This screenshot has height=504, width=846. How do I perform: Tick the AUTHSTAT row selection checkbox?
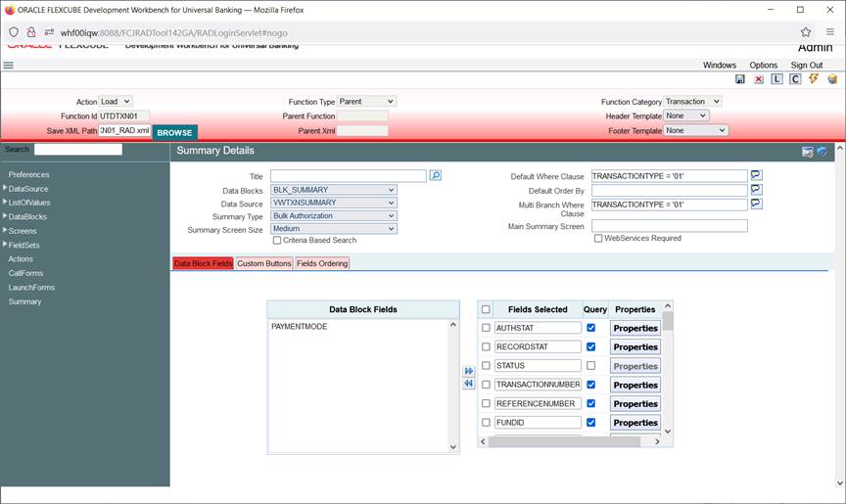pyautogui.click(x=486, y=328)
